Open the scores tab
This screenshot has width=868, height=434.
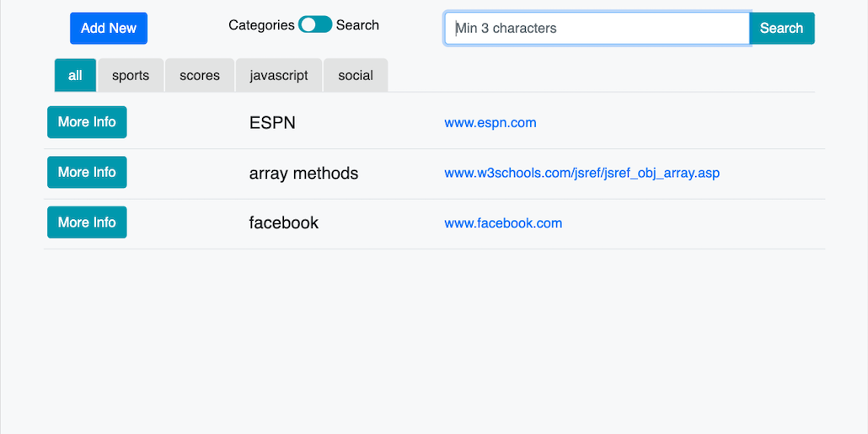click(200, 76)
